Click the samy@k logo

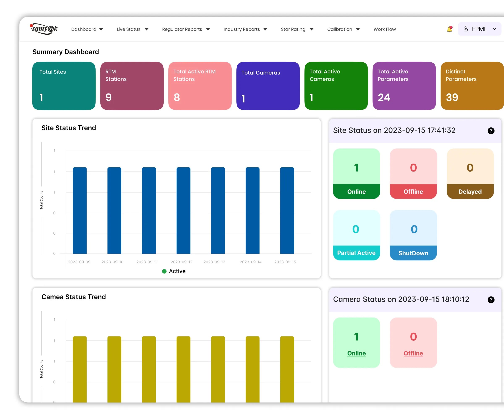point(44,29)
